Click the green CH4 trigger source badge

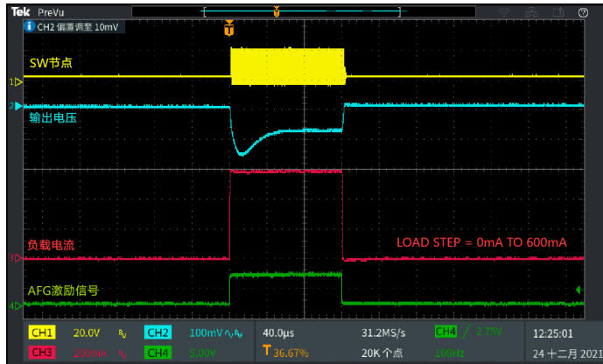[x=445, y=332]
